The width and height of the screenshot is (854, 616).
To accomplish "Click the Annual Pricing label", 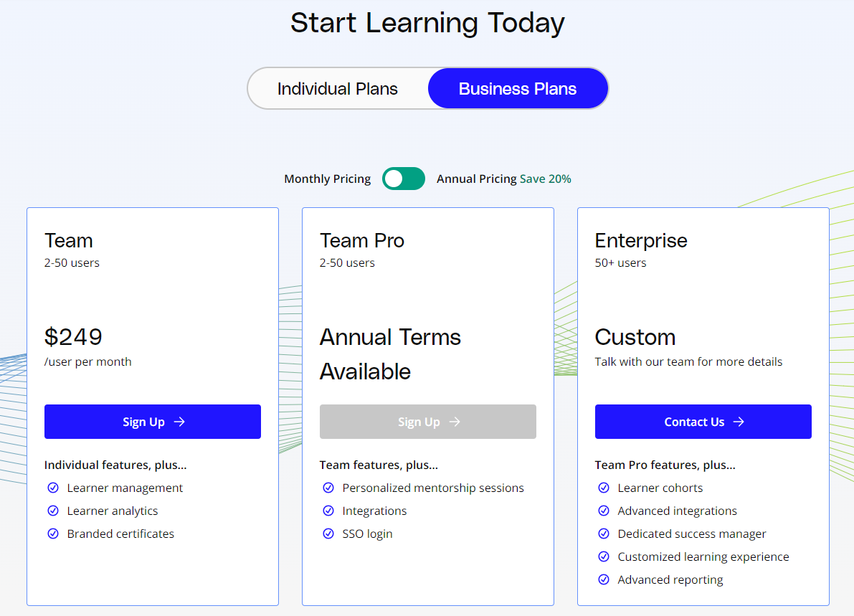I will (476, 179).
